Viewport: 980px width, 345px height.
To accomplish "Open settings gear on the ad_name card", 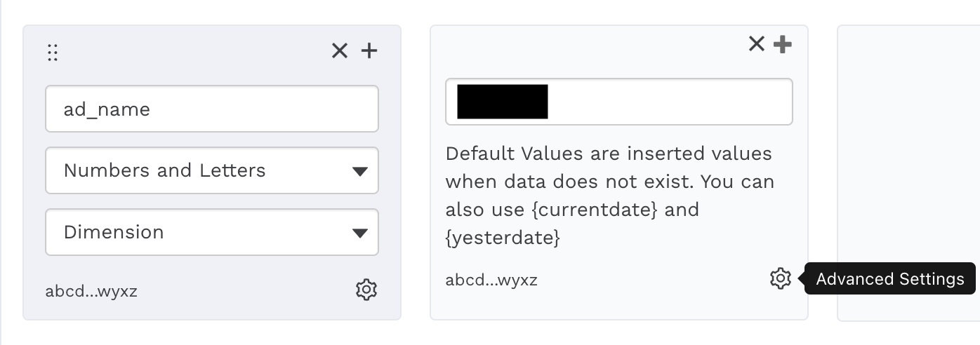I will click(366, 290).
